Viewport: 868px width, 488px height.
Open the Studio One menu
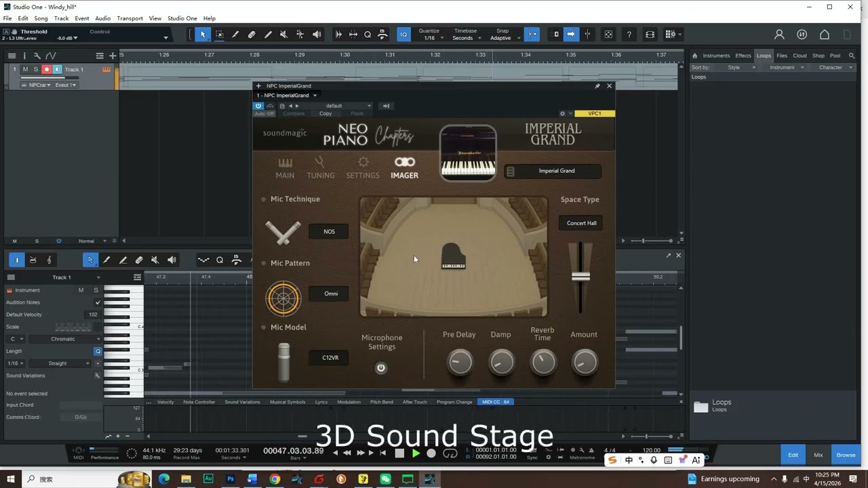pos(182,18)
